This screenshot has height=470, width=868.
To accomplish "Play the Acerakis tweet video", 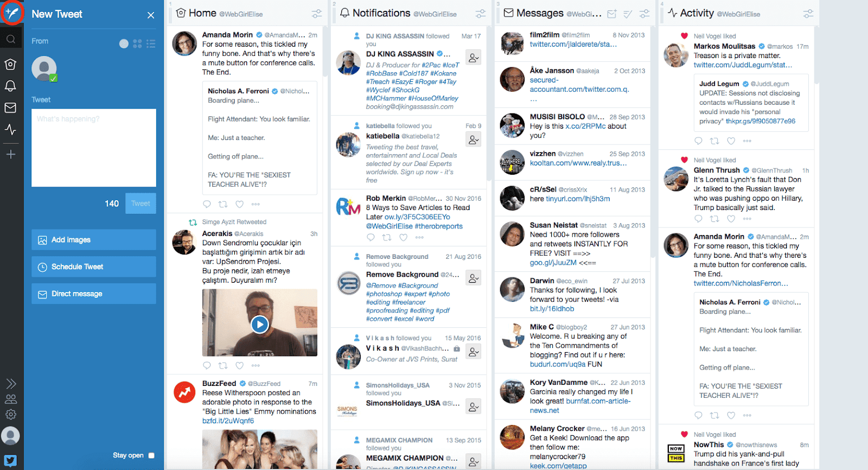I will (x=260, y=325).
